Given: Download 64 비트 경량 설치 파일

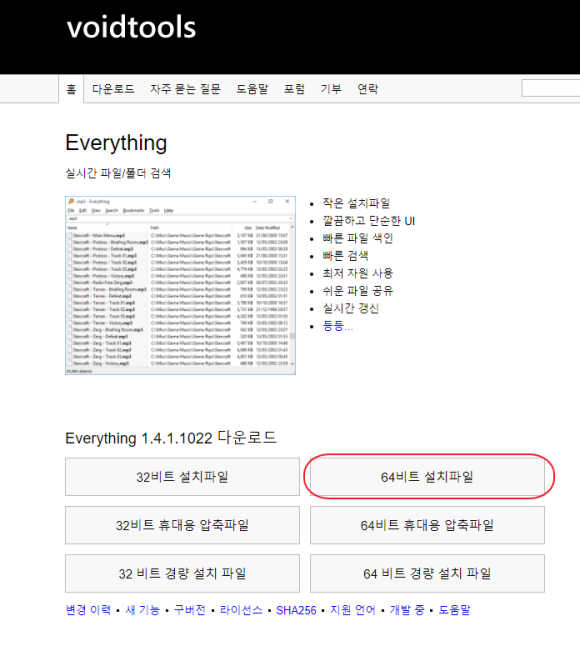Looking at the screenshot, I should (427, 573).
